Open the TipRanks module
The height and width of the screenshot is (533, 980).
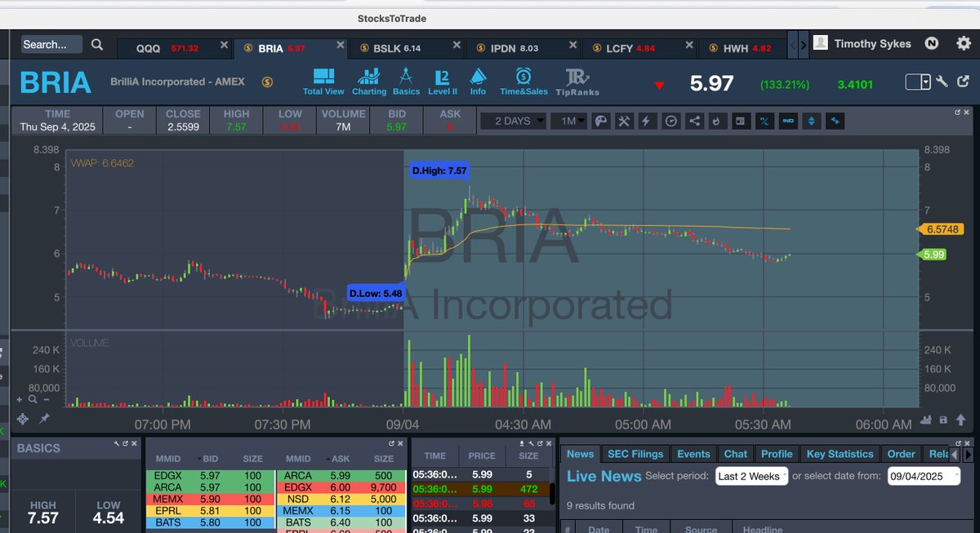click(x=579, y=82)
